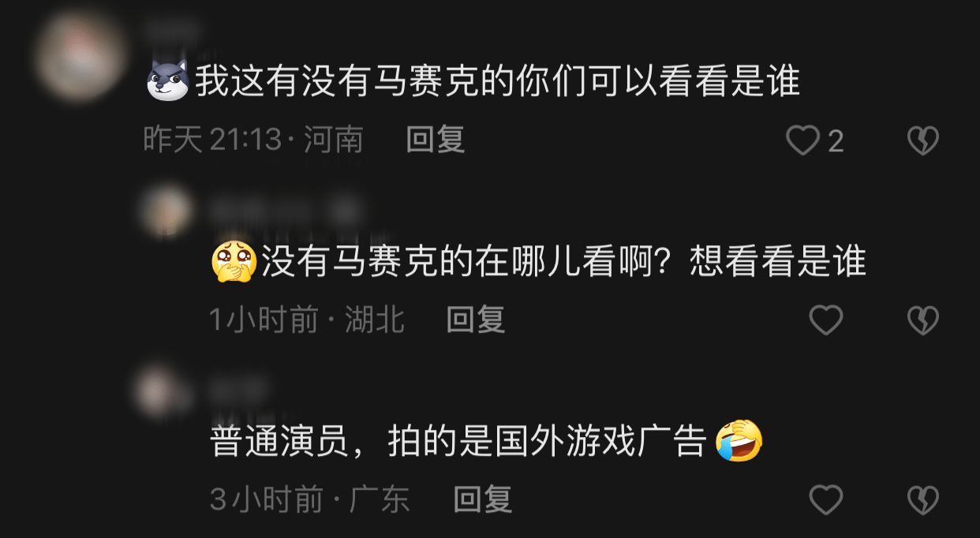Open blurred username above the 河南 comment
980x538 pixels.
pyautogui.click(x=171, y=32)
